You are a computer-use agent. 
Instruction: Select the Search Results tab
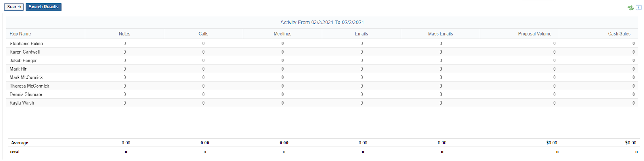point(43,7)
